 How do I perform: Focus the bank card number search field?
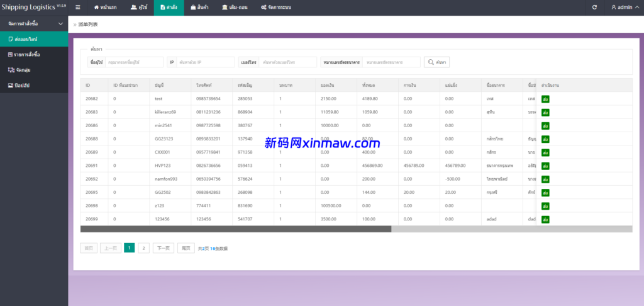391,62
